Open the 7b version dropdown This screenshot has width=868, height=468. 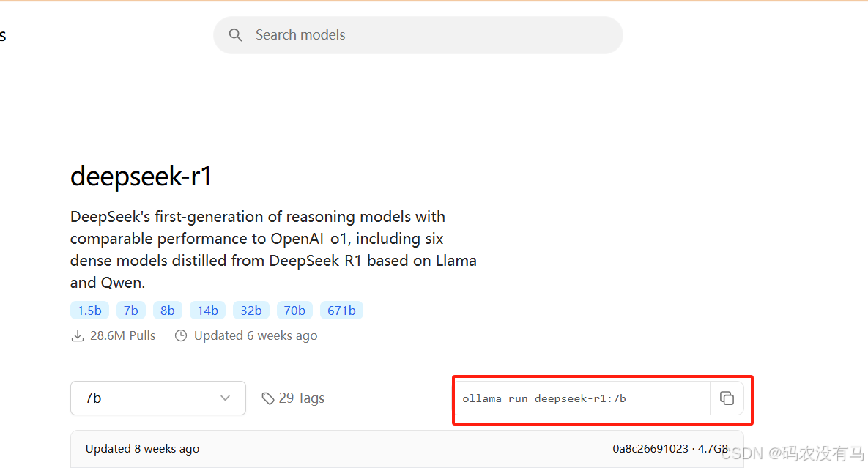coord(157,398)
